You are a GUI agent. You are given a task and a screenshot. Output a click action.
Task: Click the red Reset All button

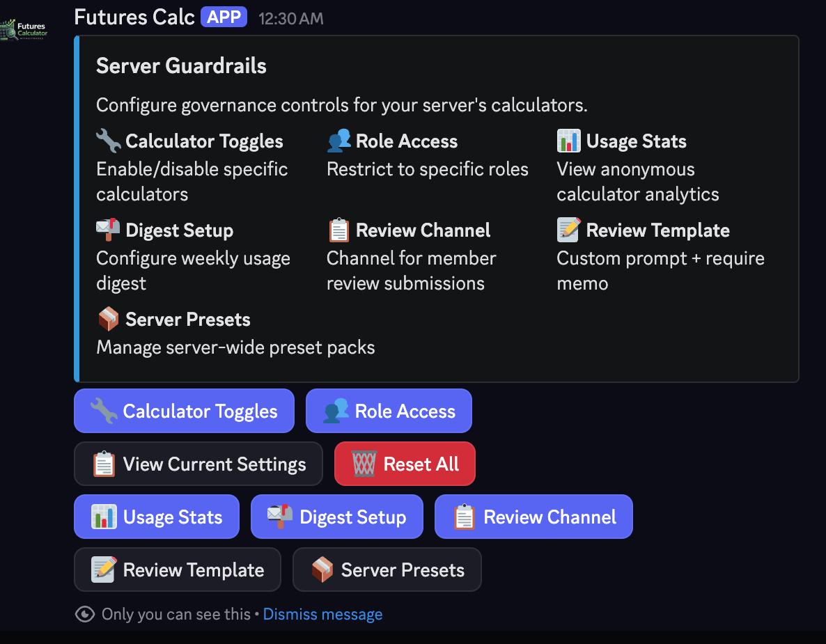pos(405,464)
